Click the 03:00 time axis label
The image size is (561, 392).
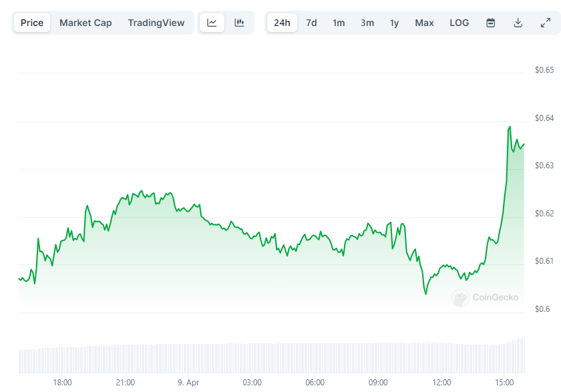pos(252,383)
